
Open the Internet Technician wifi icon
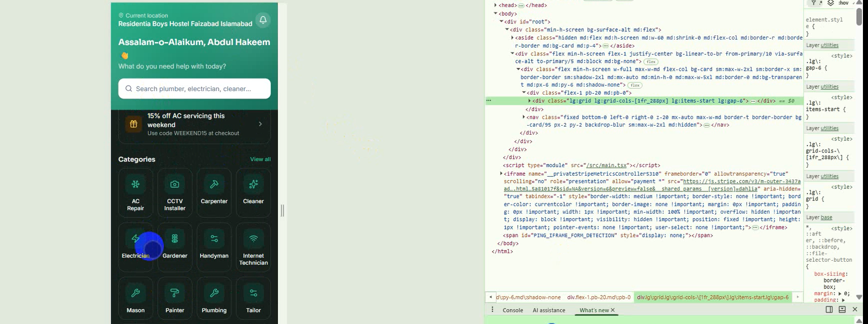tap(253, 238)
